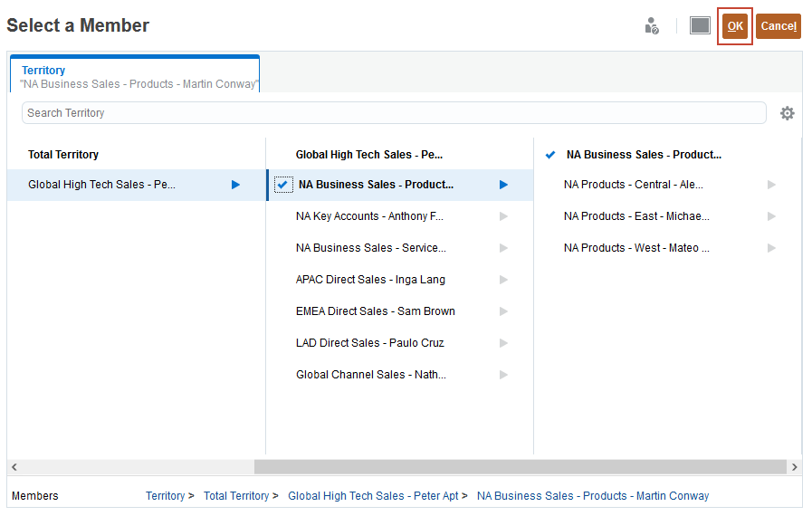Expand LAD Direct Sales arrow
The image size is (812, 516).
(x=503, y=343)
